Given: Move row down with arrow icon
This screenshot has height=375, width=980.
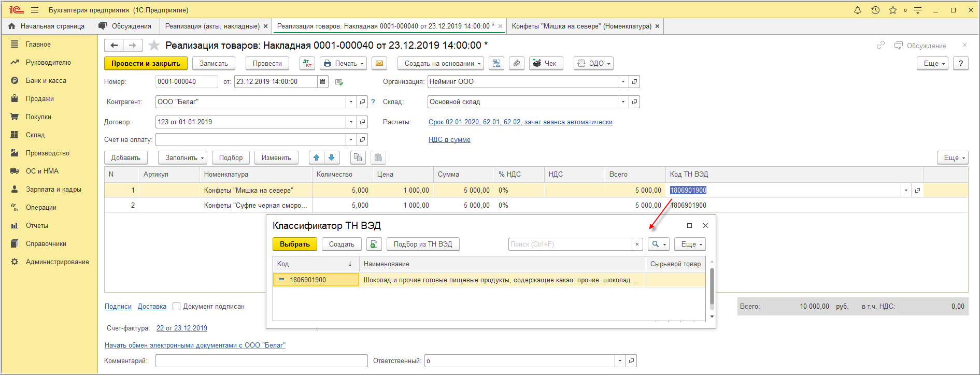Looking at the screenshot, I should click(332, 157).
